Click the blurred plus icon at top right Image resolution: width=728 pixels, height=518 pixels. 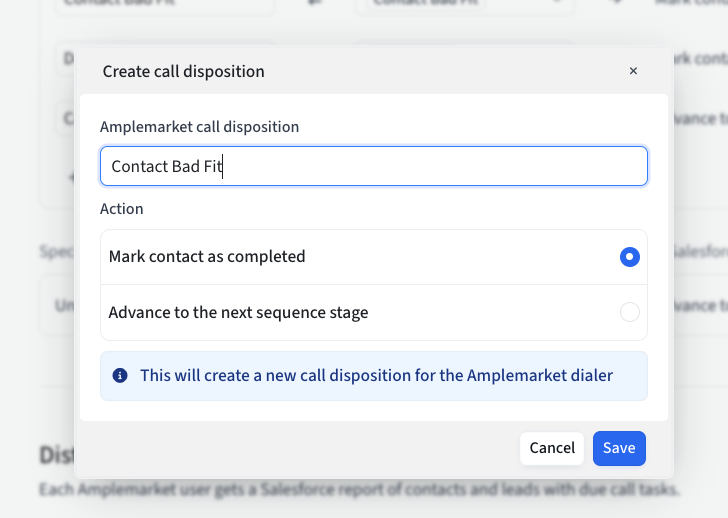(615, 5)
